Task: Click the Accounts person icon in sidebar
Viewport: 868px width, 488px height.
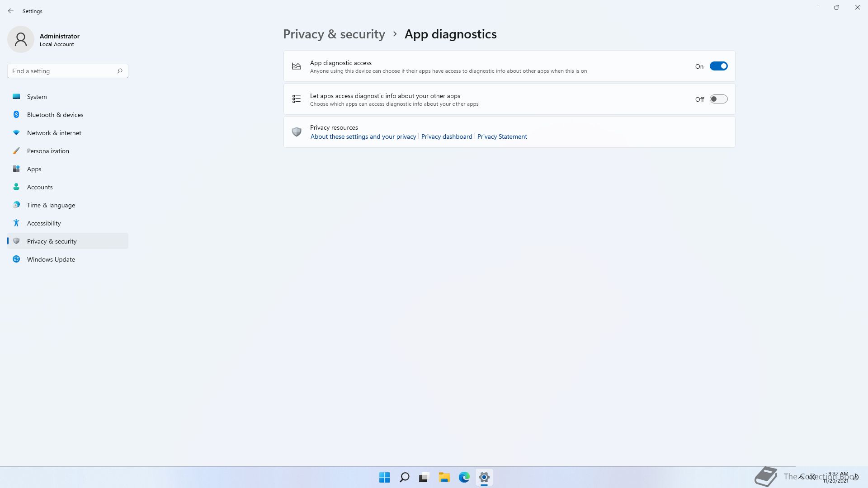Action: [16, 187]
